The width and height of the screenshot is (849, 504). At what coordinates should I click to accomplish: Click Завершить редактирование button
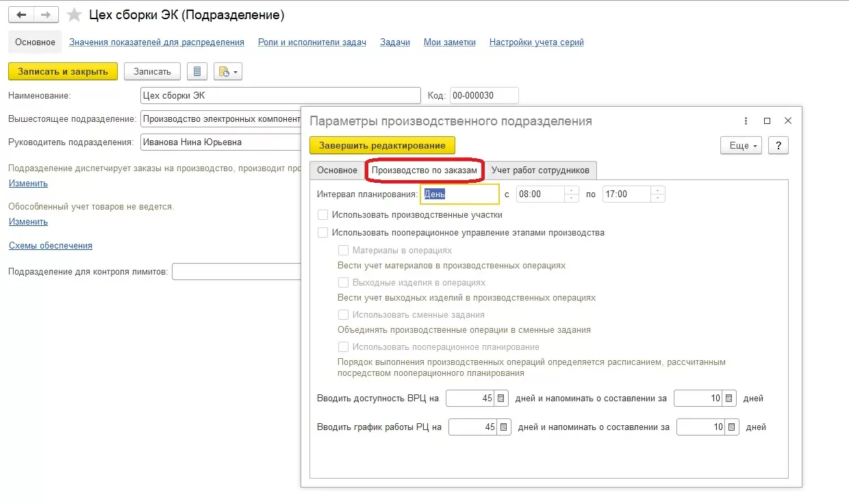(x=382, y=145)
